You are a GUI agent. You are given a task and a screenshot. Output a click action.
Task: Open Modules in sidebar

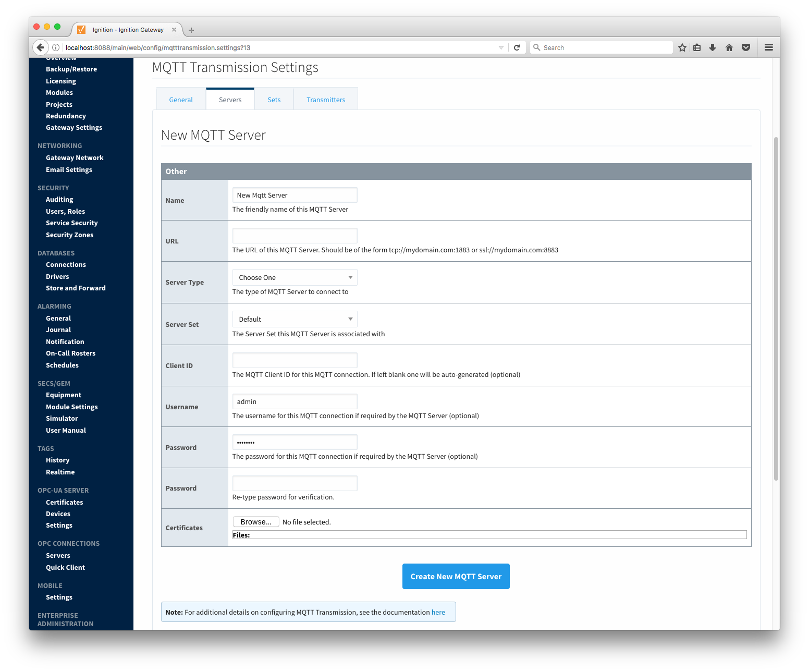[59, 92]
